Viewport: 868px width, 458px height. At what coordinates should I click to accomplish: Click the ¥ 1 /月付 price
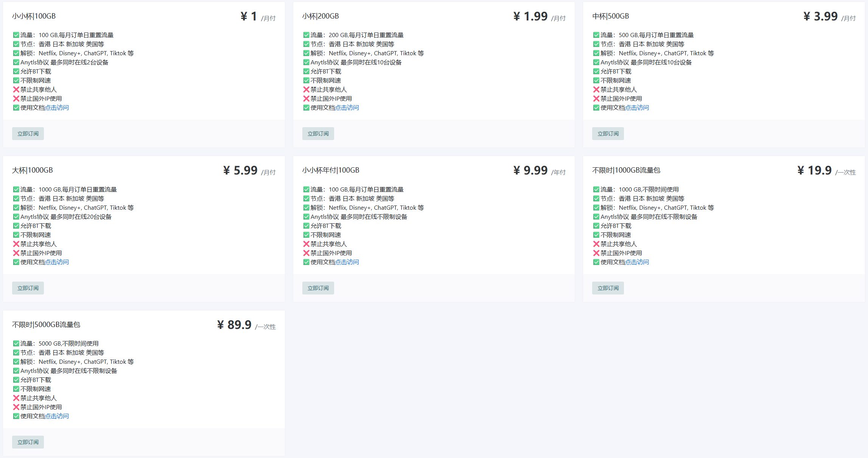(x=258, y=16)
